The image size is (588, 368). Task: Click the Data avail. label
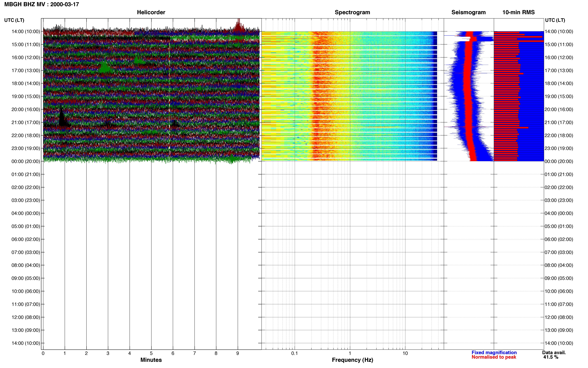point(554,352)
